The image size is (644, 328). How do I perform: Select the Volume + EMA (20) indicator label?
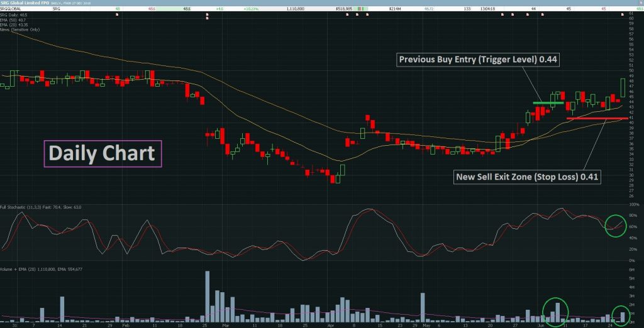click(x=41, y=270)
